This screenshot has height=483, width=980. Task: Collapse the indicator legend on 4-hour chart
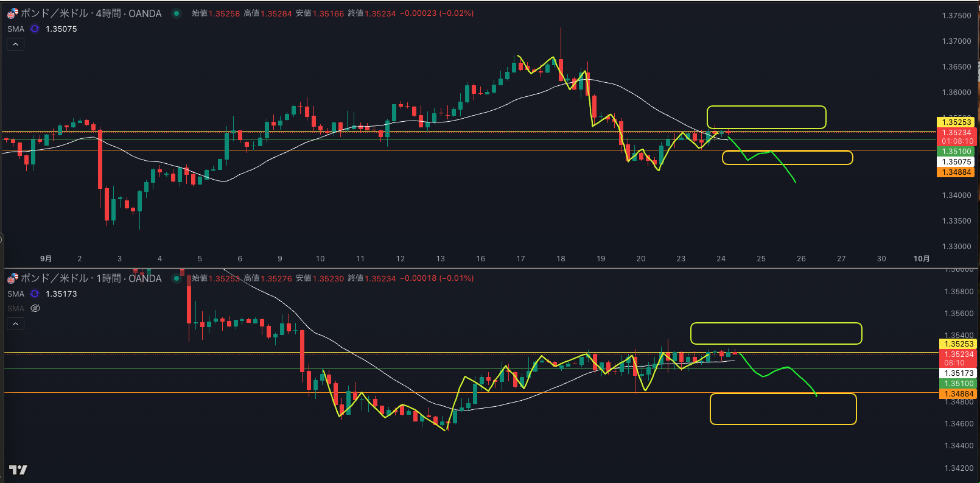[15, 44]
